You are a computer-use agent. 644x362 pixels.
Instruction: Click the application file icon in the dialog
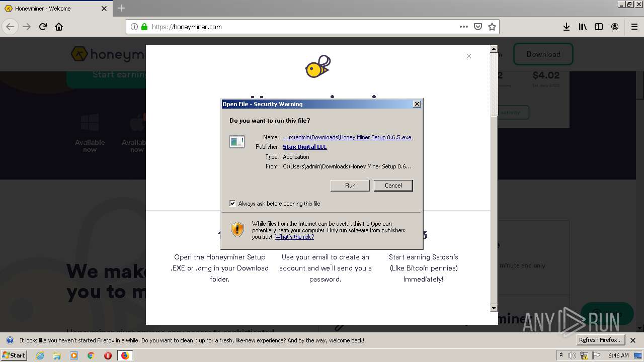click(237, 141)
